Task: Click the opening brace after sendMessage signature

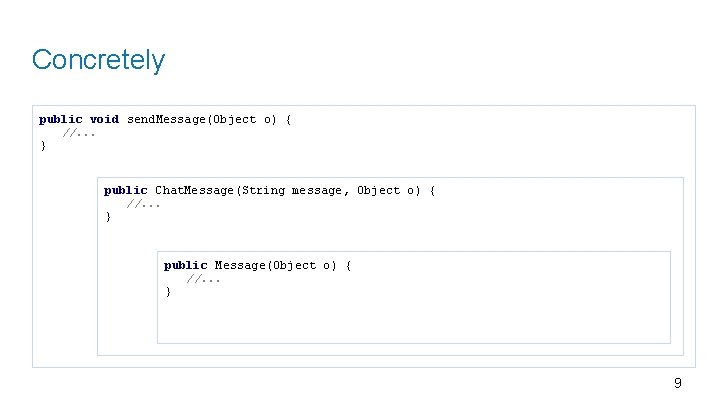Action: 288,120
